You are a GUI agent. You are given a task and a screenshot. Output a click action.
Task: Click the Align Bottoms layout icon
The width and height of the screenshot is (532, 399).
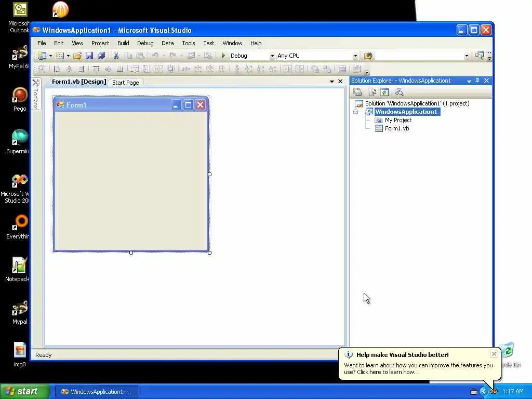pos(120,69)
